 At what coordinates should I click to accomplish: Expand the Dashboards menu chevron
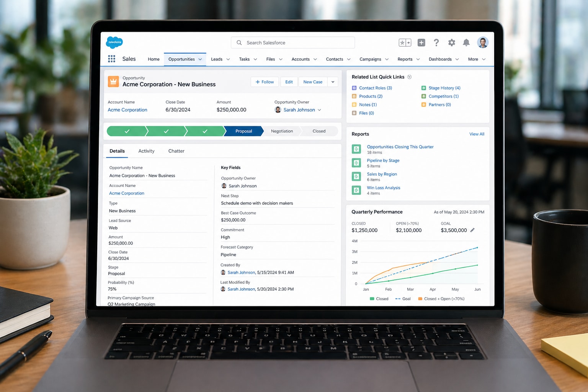(x=457, y=59)
